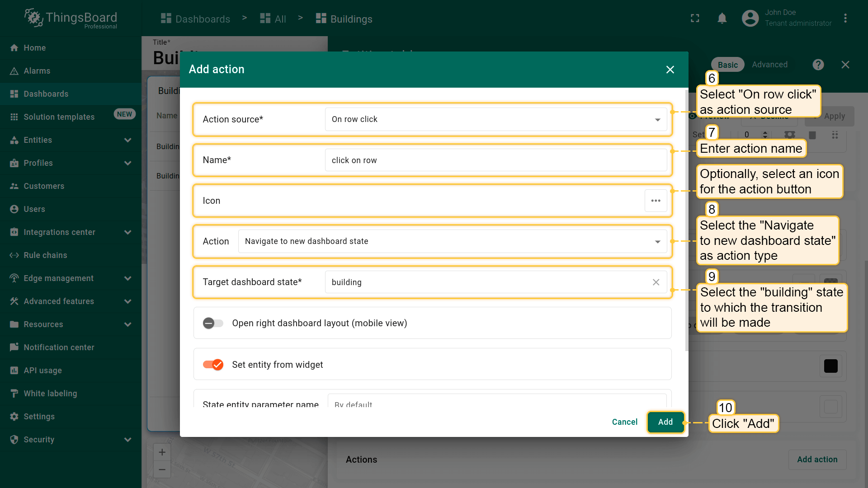Open the Action type dropdown

pyautogui.click(x=452, y=241)
